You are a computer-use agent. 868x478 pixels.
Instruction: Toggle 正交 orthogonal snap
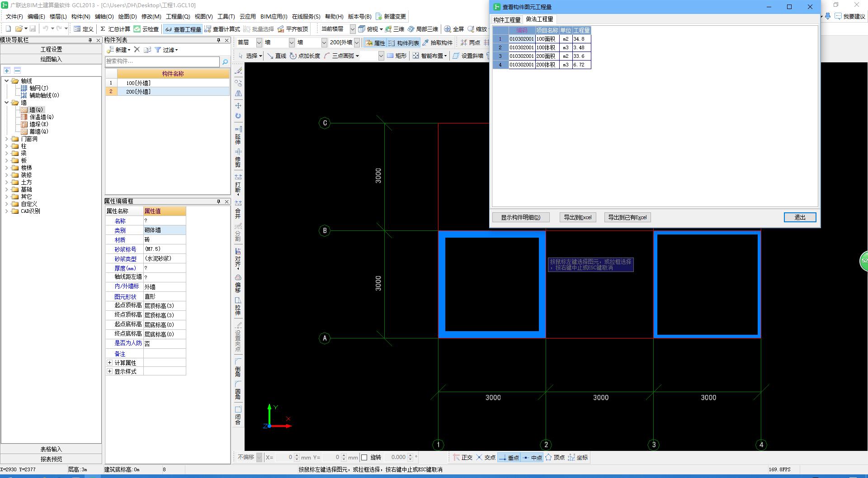(462, 458)
